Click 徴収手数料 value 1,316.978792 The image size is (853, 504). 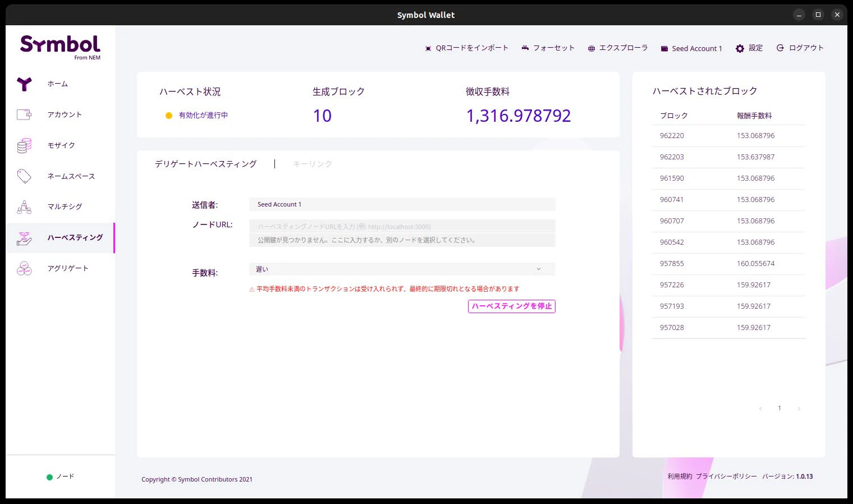(x=519, y=116)
